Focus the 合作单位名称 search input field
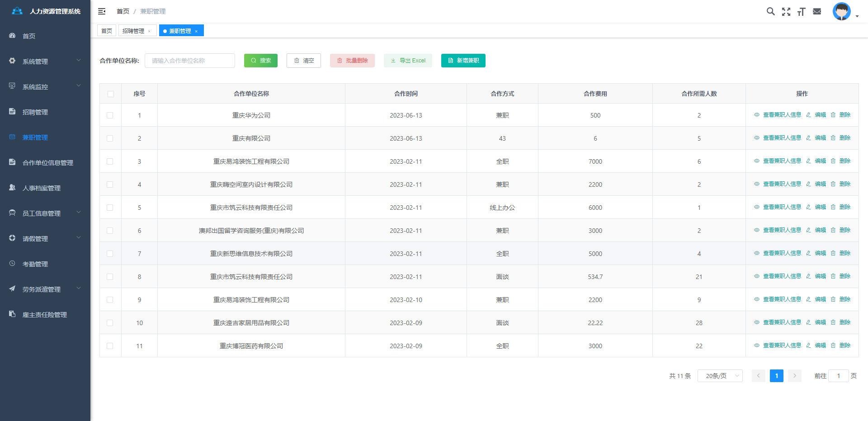The width and height of the screenshot is (868, 421). (x=190, y=61)
